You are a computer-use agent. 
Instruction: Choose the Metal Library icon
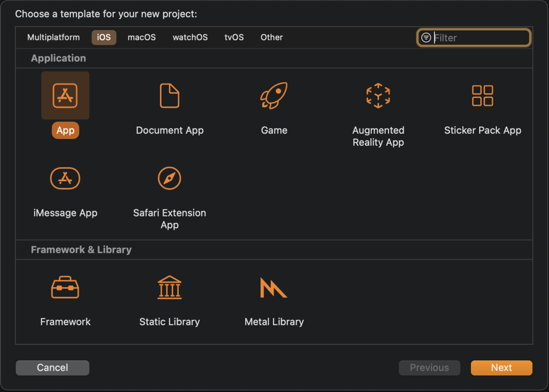click(x=274, y=288)
